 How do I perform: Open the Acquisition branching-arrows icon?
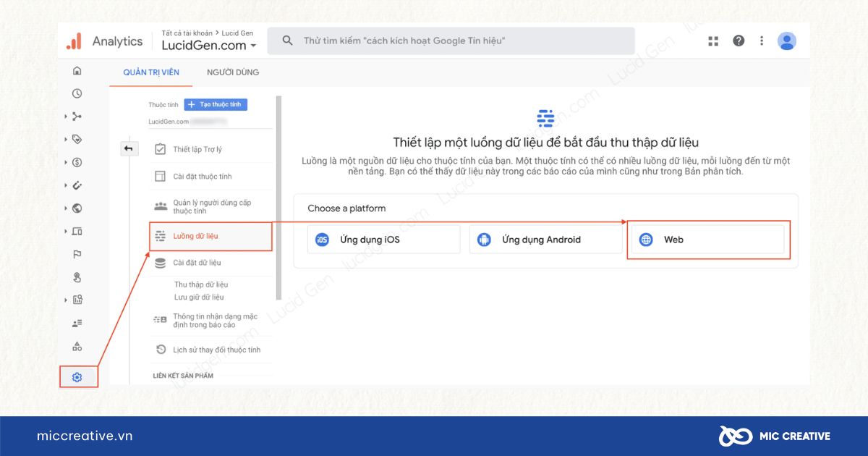[x=77, y=117]
